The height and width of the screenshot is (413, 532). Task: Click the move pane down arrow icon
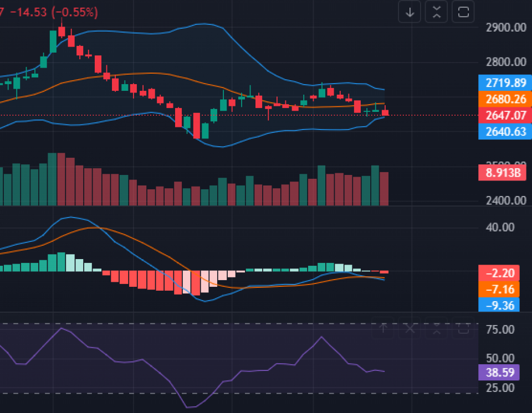[x=410, y=12]
